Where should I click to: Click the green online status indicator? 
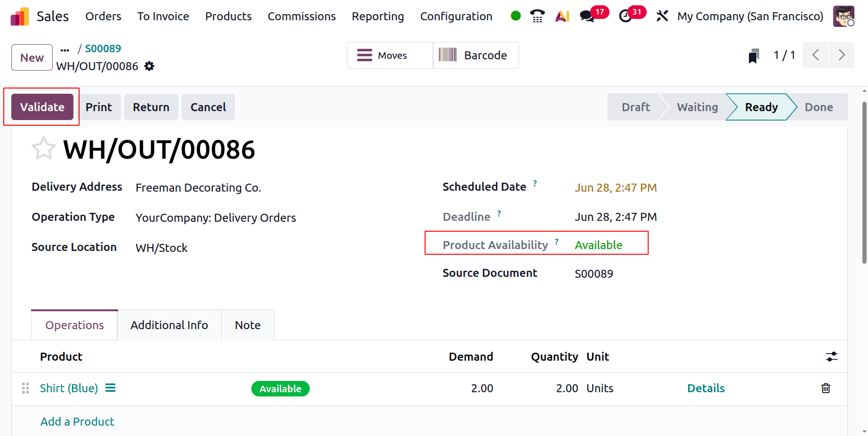[515, 16]
